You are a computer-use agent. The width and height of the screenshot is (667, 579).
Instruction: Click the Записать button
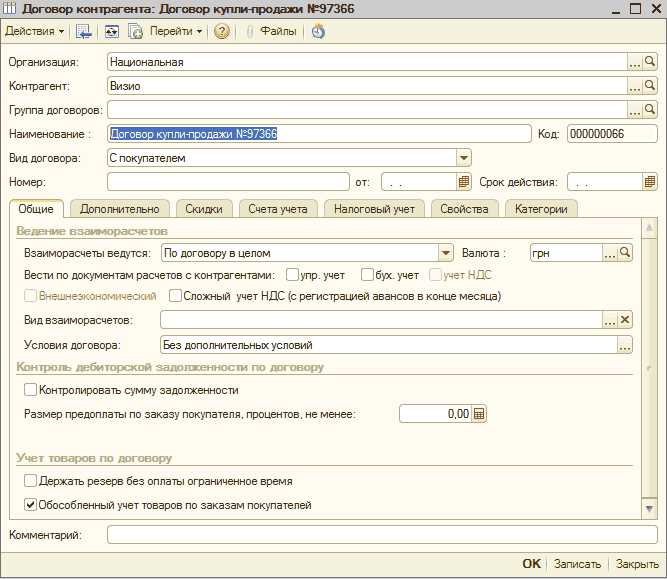(577, 564)
